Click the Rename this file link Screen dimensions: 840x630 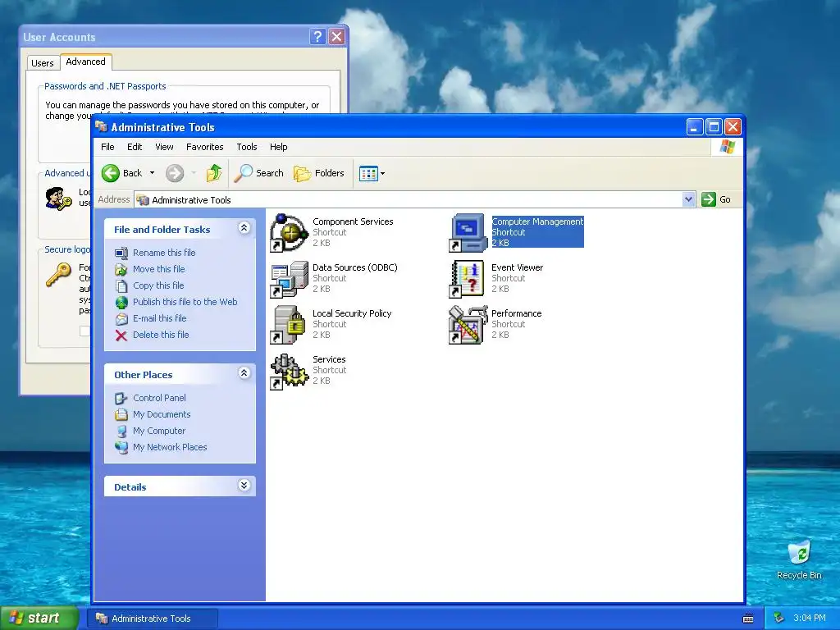[x=164, y=253]
